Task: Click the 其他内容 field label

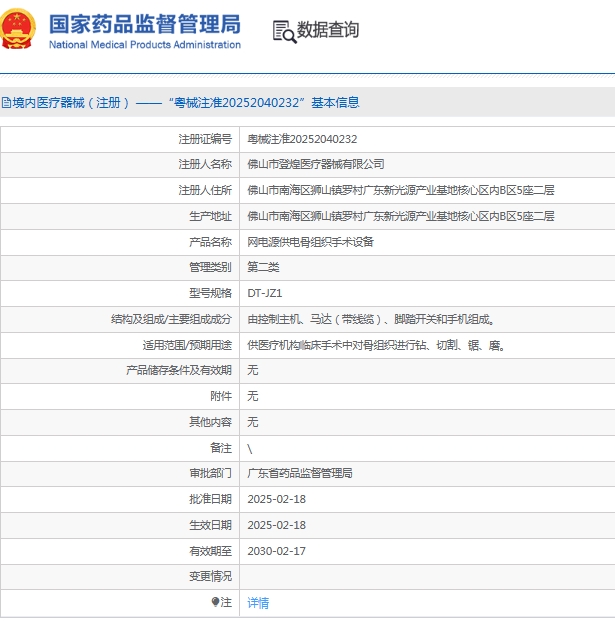Action: tap(210, 422)
